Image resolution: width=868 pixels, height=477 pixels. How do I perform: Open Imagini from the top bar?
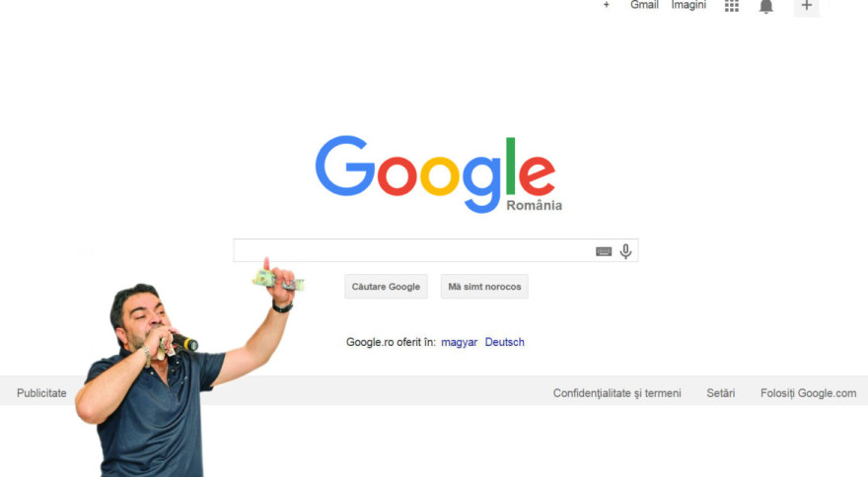[x=688, y=5]
